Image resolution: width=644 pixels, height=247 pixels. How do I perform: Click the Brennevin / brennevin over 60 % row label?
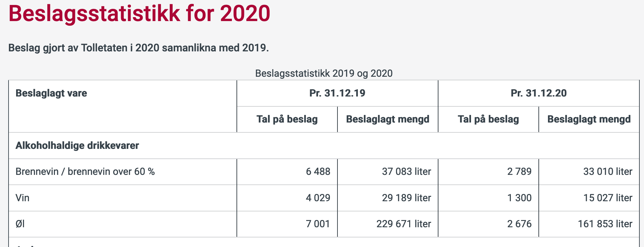(x=85, y=172)
